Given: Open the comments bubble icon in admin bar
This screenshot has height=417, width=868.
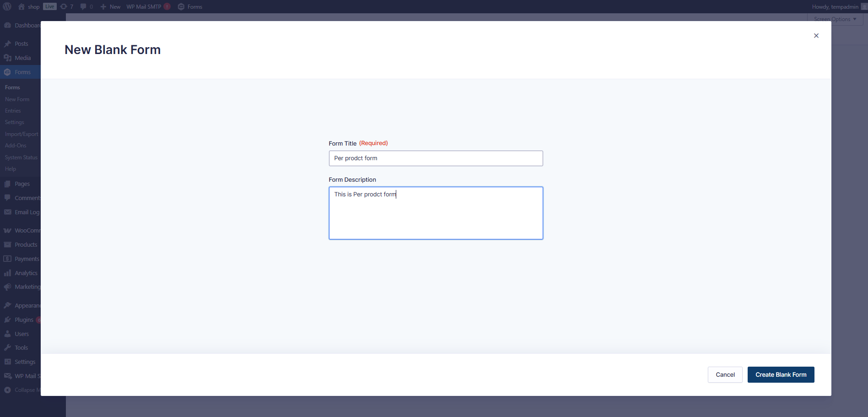Looking at the screenshot, I should coord(83,6).
